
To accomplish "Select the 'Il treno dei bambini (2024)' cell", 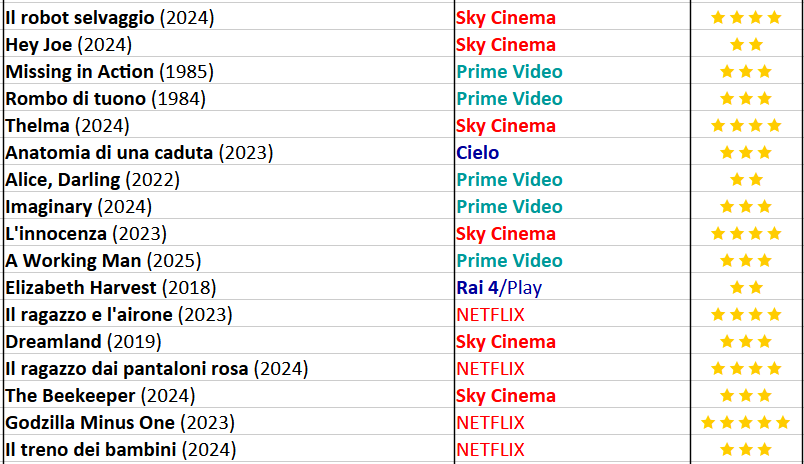I will (229, 449).
